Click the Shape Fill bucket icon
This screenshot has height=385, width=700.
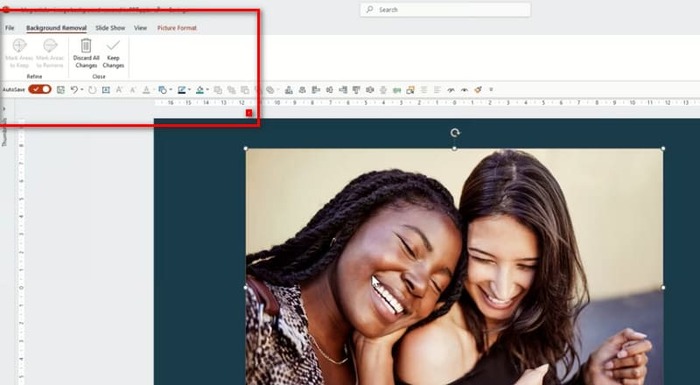point(200,90)
